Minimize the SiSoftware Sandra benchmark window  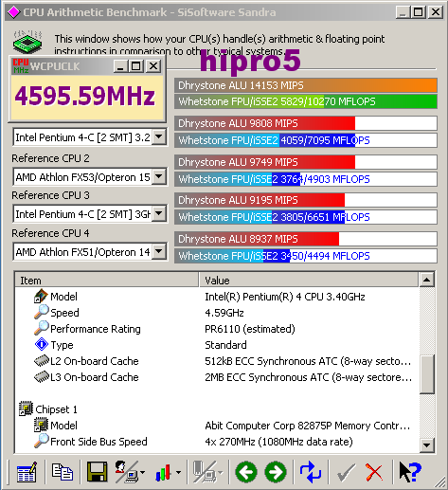pyautogui.click(x=403, y=12)
